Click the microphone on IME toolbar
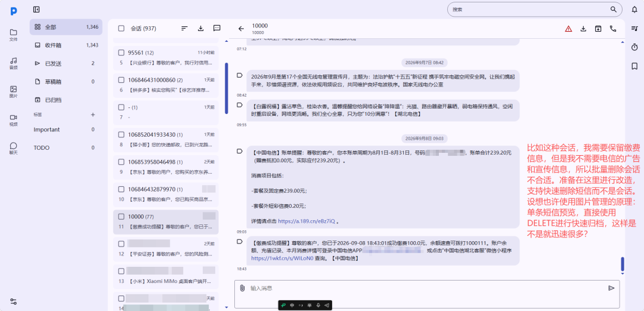The height and width of the screenshot is (311, 644). [x=318, y=305]
